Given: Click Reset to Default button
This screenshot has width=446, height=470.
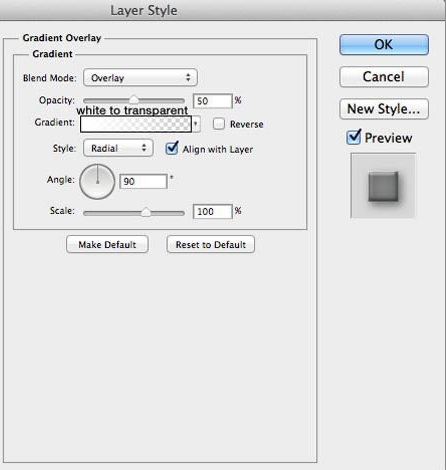Looking at the screenshot, I should click(211, 244).
